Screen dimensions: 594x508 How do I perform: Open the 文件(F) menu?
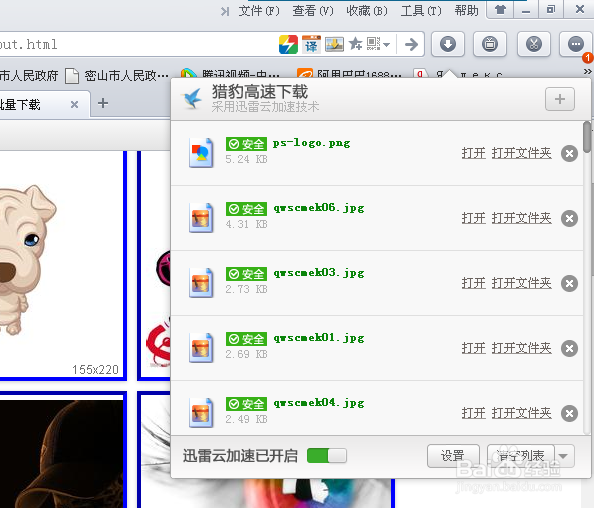259,11
